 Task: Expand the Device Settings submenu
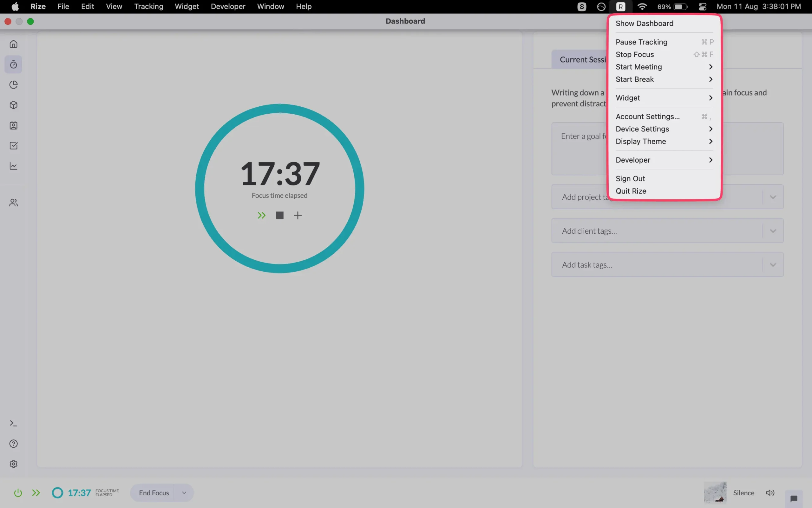coord(665,129)
